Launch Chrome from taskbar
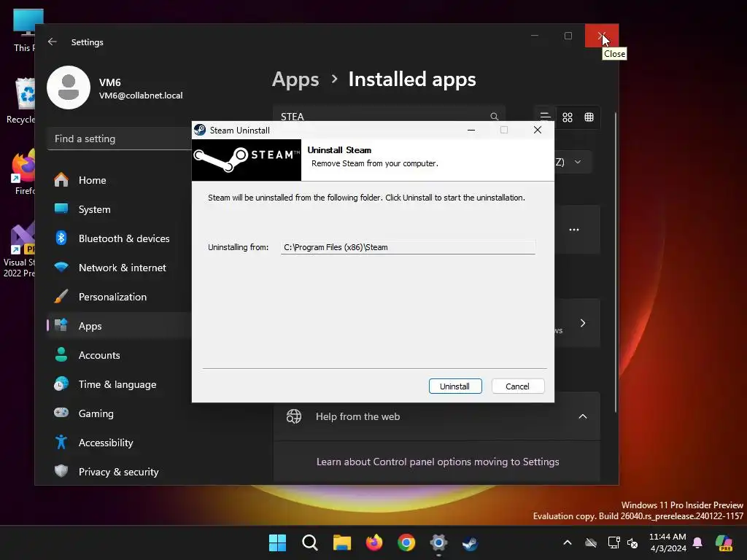The image size is (747, 560). pos(406,542)
